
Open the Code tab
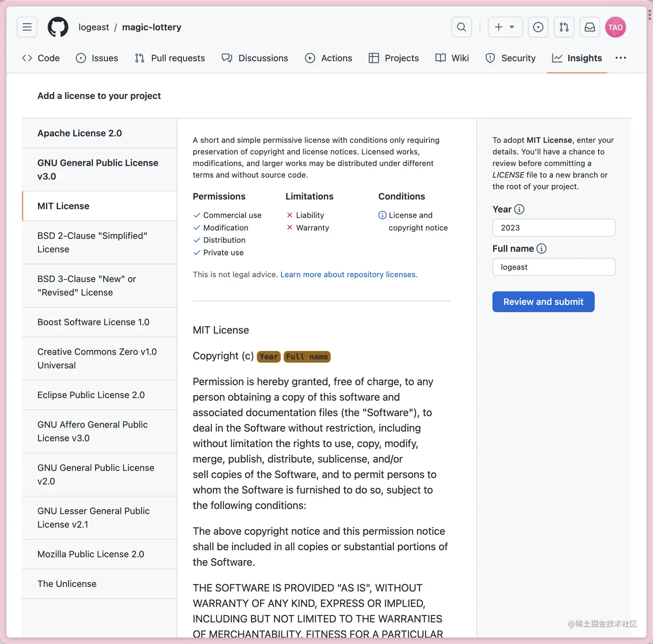(41, 58)
